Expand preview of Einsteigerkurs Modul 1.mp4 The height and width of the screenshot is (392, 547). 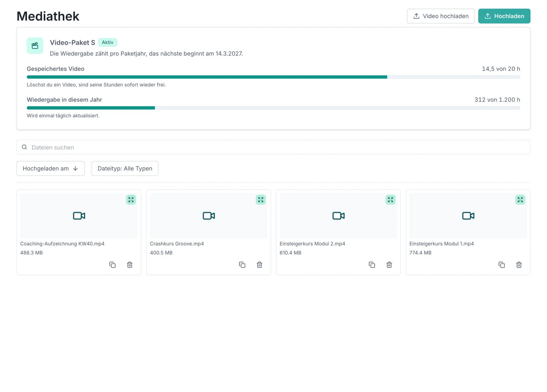pos(520,200)
